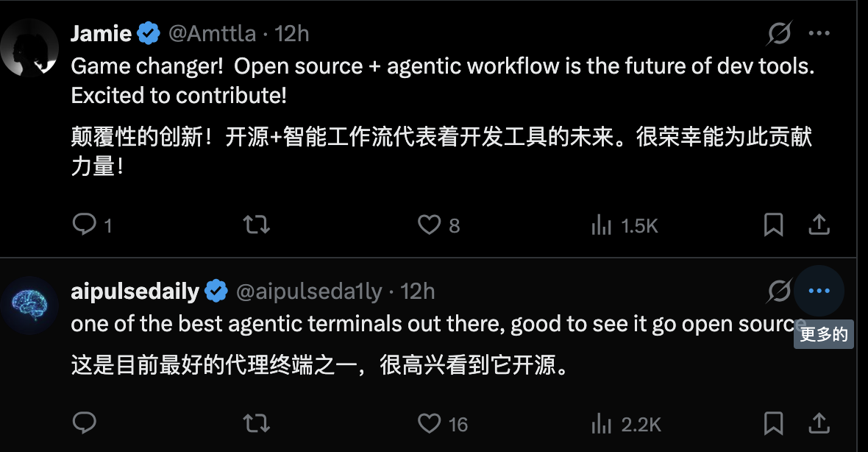Reply to aipulsedaily's tweet
The width and height of the screenshot is (868, 452).
(85, 423)
